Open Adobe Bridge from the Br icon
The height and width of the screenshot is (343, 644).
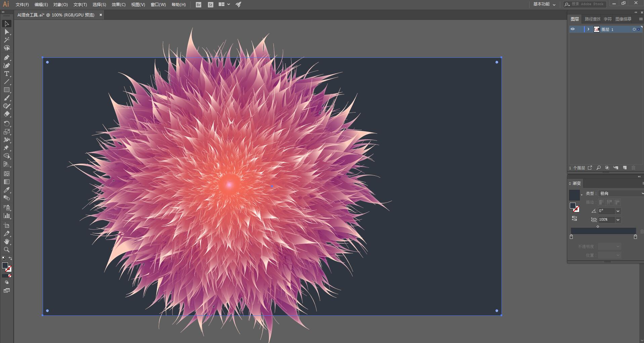click(x=199, y=5)
